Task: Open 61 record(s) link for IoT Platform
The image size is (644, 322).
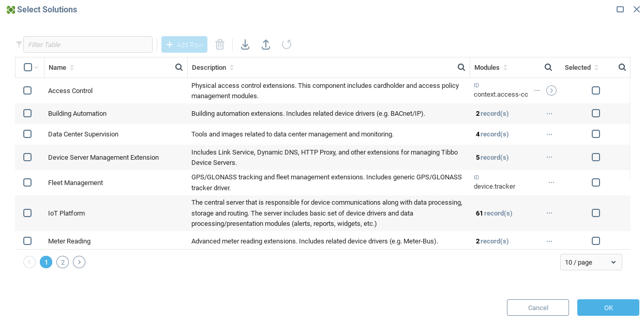Action: (494, 213)
